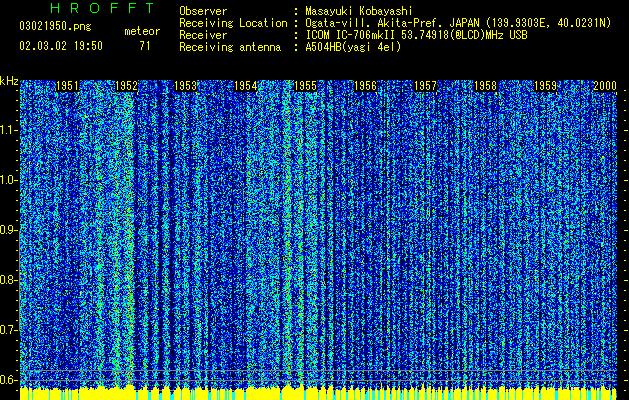Click the 1952 time marker

tap(126, 86)
